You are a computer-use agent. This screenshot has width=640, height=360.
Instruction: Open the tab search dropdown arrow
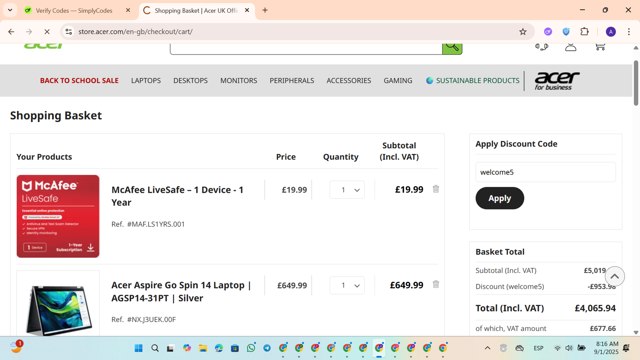[x=10, y=10]
